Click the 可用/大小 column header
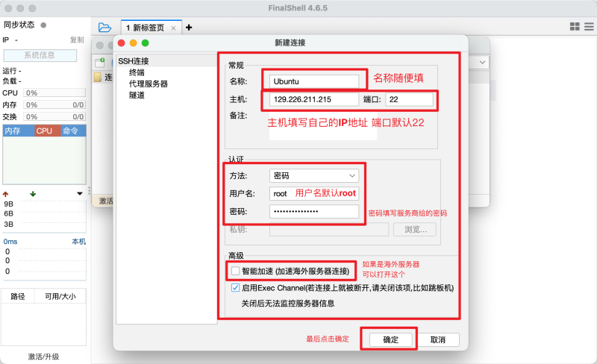Screen dimensions: 597x364 click(x=60, y=296)
